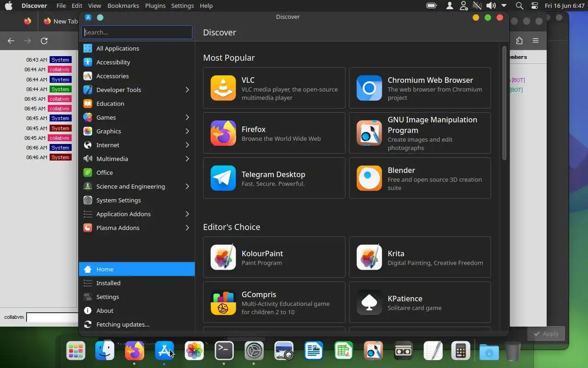
Task: Open the Calculator icon in the dock
Action: coord(460,351)
